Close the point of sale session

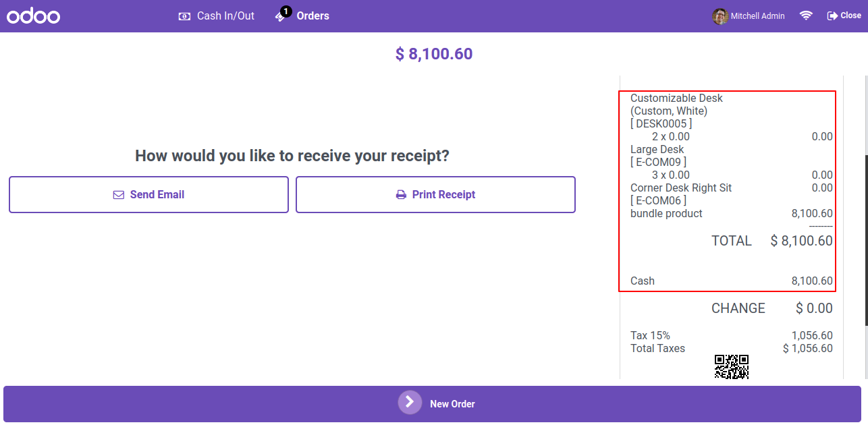pyautogui.click(x=844, y=16)
